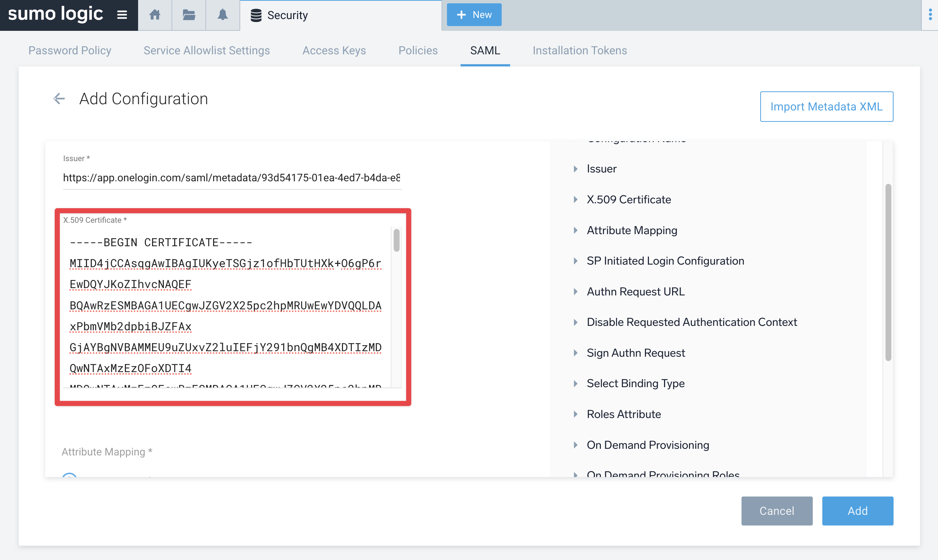Click the sumo logic logo
Screen dimensions: 938x560
[x=55, y=14]
